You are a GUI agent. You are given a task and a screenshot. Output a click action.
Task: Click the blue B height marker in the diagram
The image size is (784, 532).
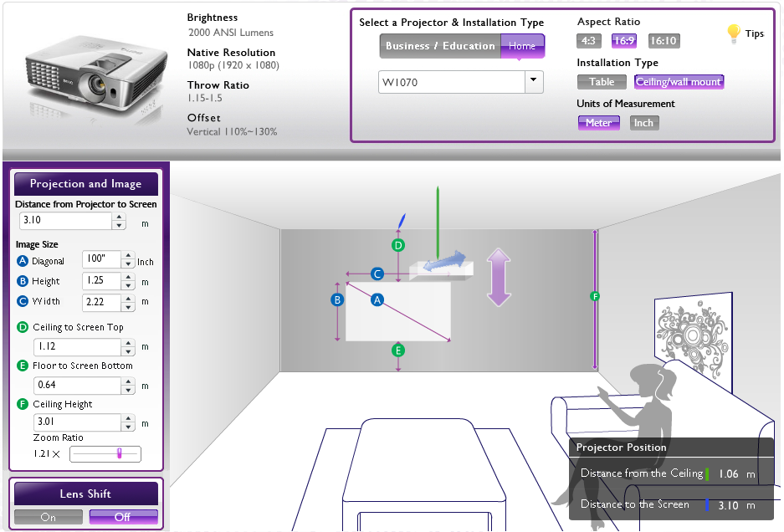(337, 299)
